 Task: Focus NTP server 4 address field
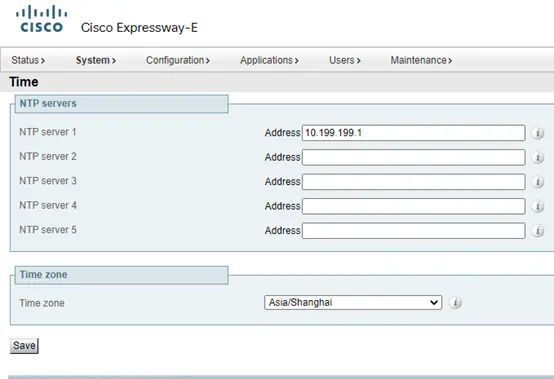pyautogui.click(x=413, y=206)
